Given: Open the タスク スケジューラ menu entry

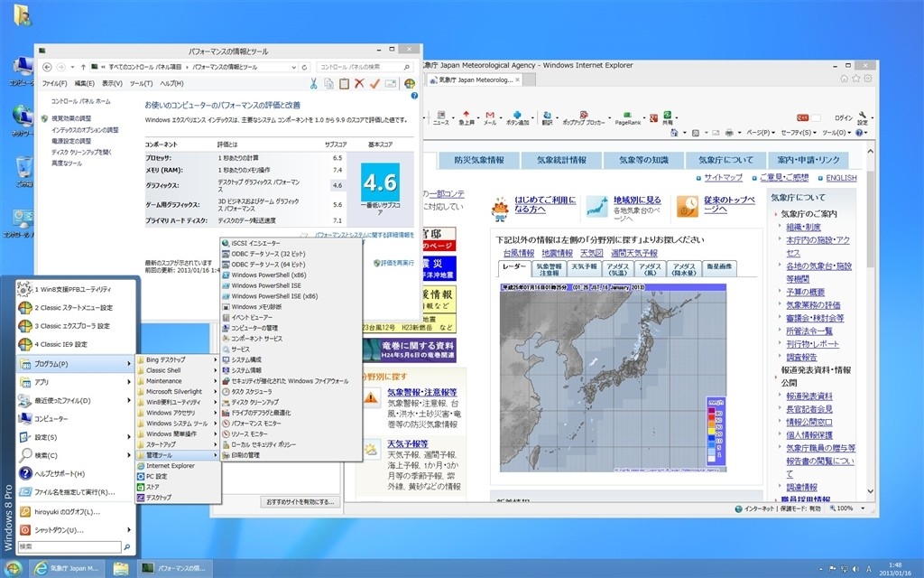Looking at the screenshot, I should (x=255, y=391).
